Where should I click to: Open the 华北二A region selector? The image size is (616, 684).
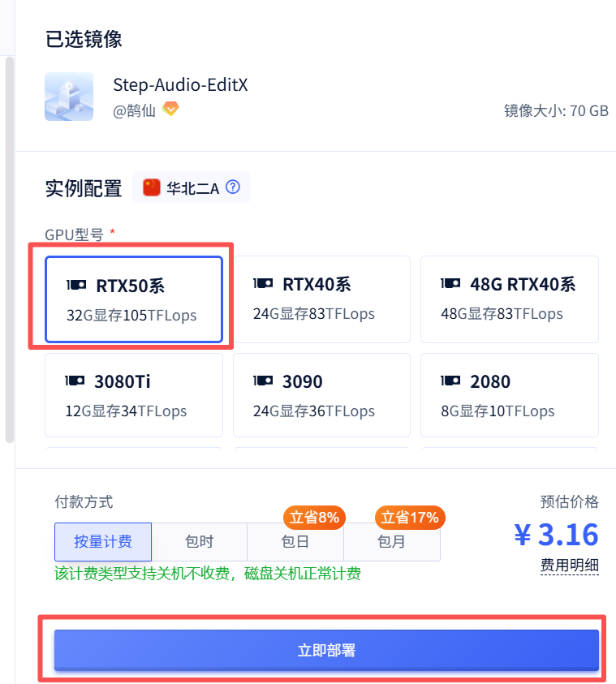click(192, 187)
